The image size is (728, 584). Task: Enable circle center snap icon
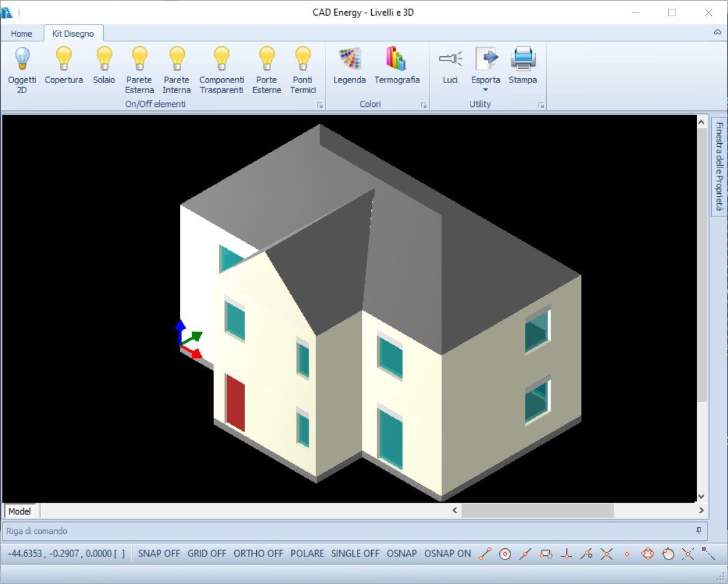click(x=506, y=554)
